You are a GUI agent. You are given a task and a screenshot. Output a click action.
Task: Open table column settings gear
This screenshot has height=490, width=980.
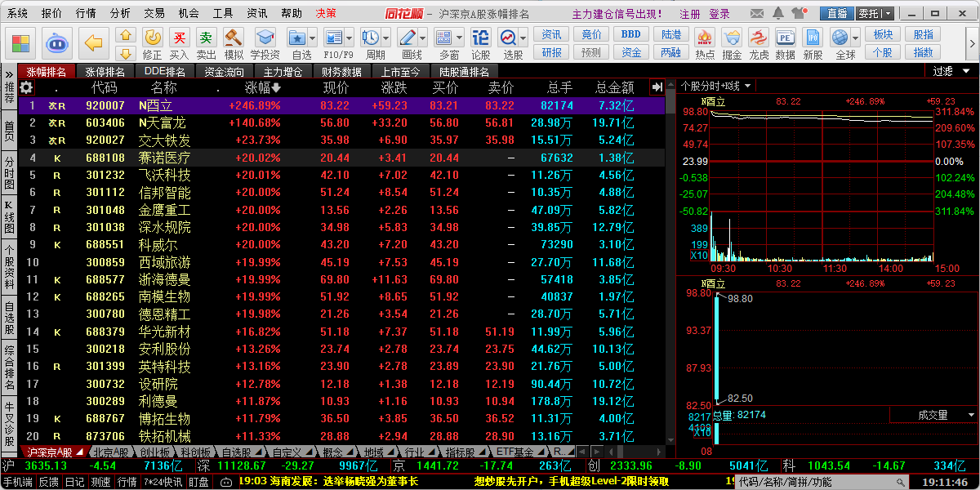(x=26, y=87)
